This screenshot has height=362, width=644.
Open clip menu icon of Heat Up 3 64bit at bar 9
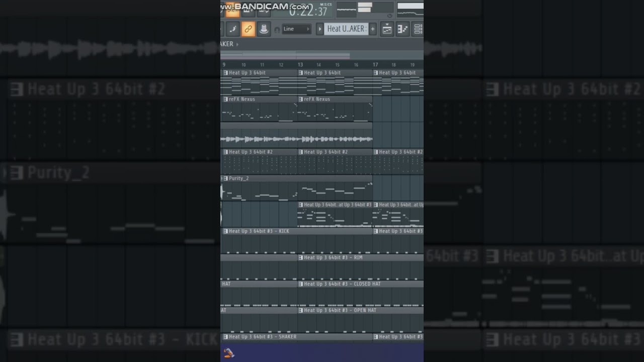click(225, 73)
